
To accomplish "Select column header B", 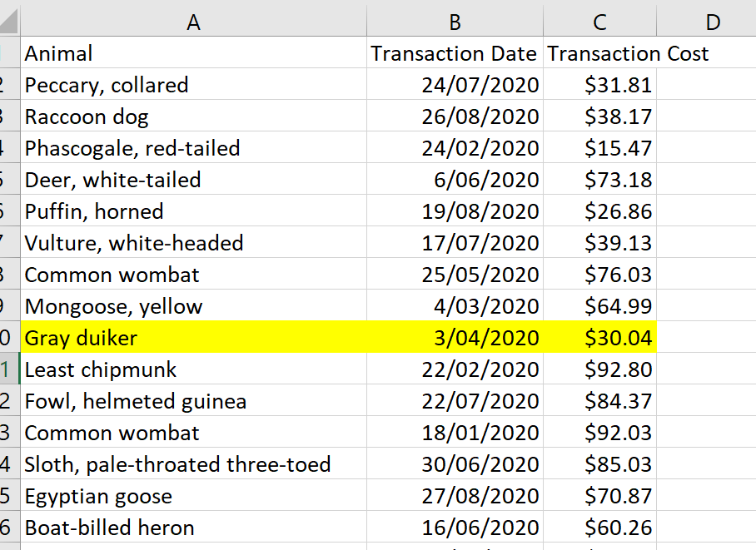I will click(x=454, y=22).
